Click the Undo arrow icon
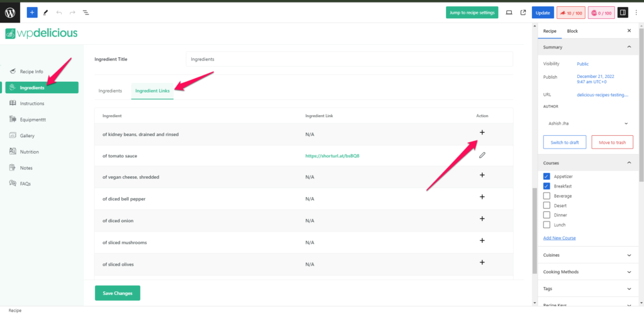Image resolution: width=644 pixels, height=314 pixels. (59, 13)
